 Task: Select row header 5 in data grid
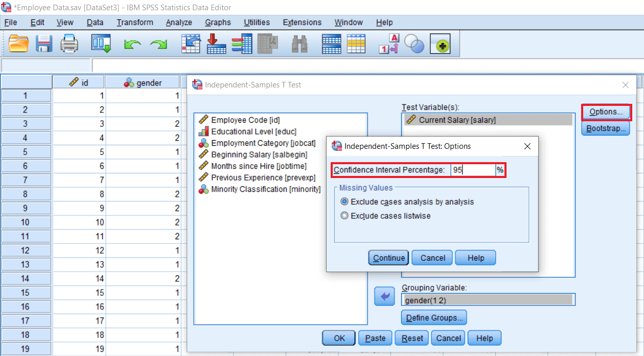26,152
